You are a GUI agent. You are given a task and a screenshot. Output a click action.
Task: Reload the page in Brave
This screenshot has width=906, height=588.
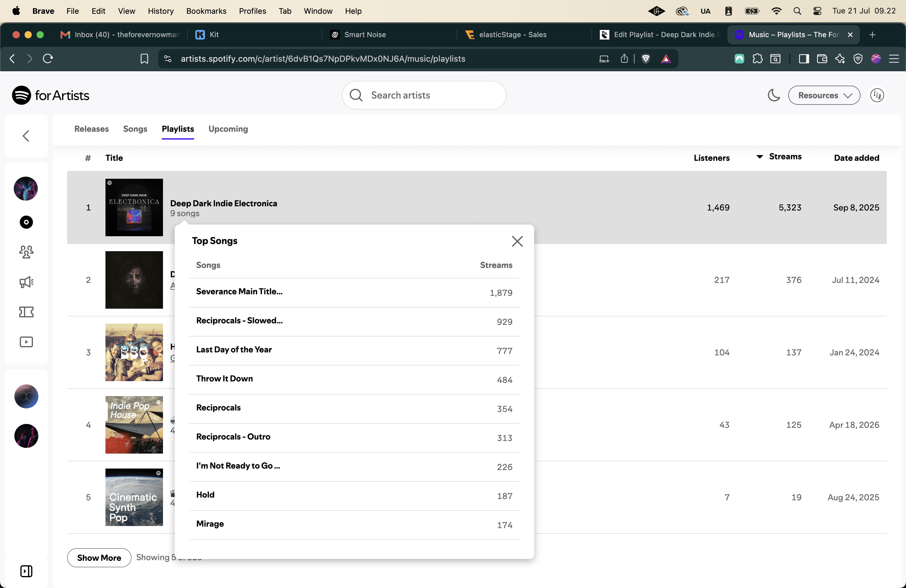48,59
